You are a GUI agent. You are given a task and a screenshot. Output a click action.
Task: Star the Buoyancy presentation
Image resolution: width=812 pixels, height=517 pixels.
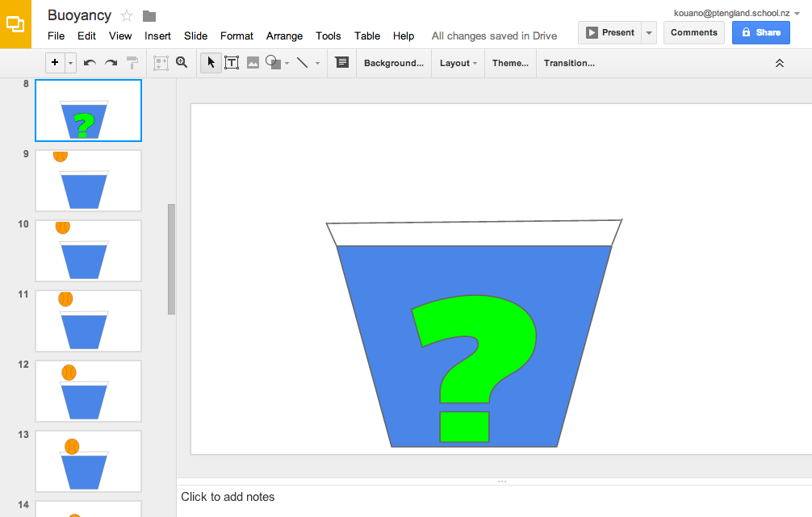pyautogui.click(x=127, y=16)
